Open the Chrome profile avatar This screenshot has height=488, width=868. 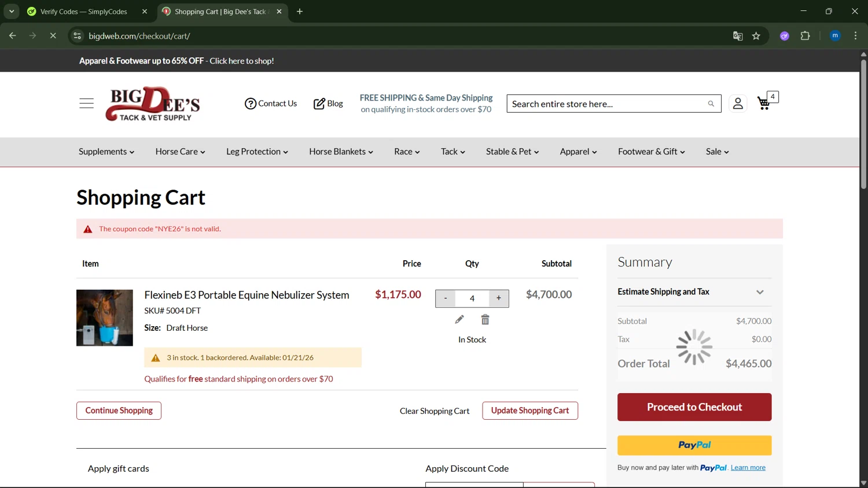click(835, 36)
